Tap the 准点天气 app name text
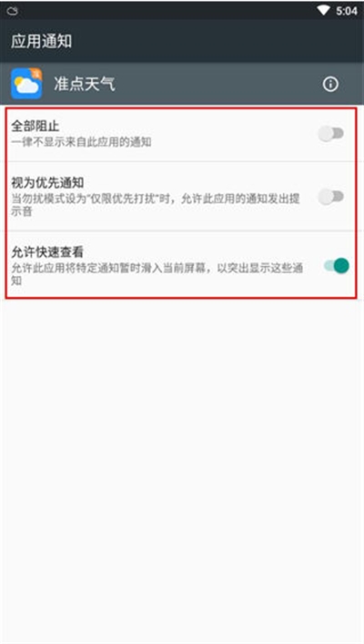 point(85,84)
